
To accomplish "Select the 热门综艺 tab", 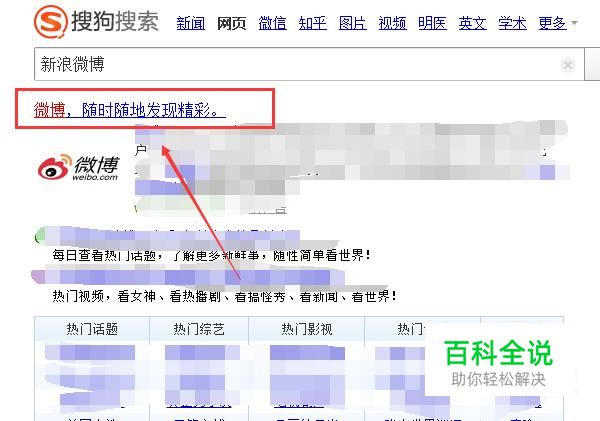I will click(x=199, y=329).
